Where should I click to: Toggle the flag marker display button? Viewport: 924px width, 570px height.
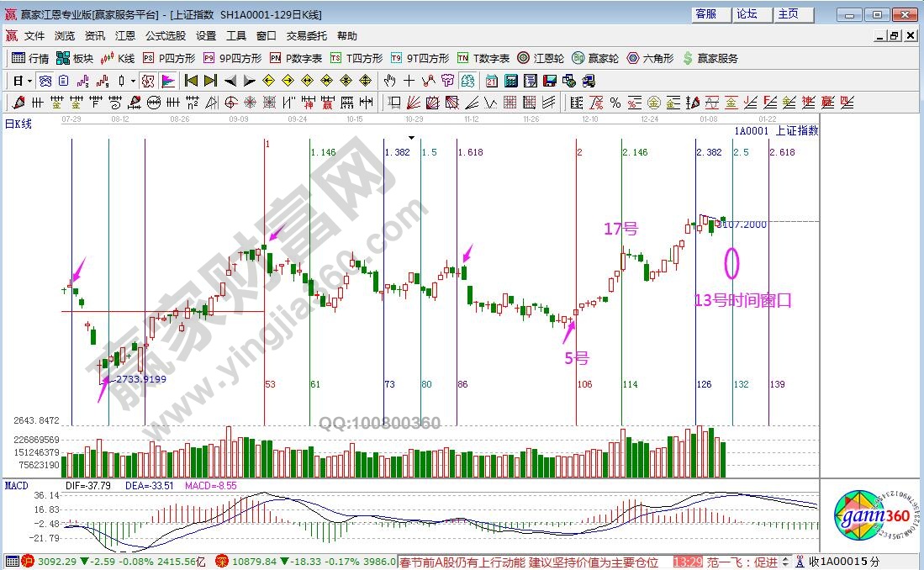tap(167, 81)
